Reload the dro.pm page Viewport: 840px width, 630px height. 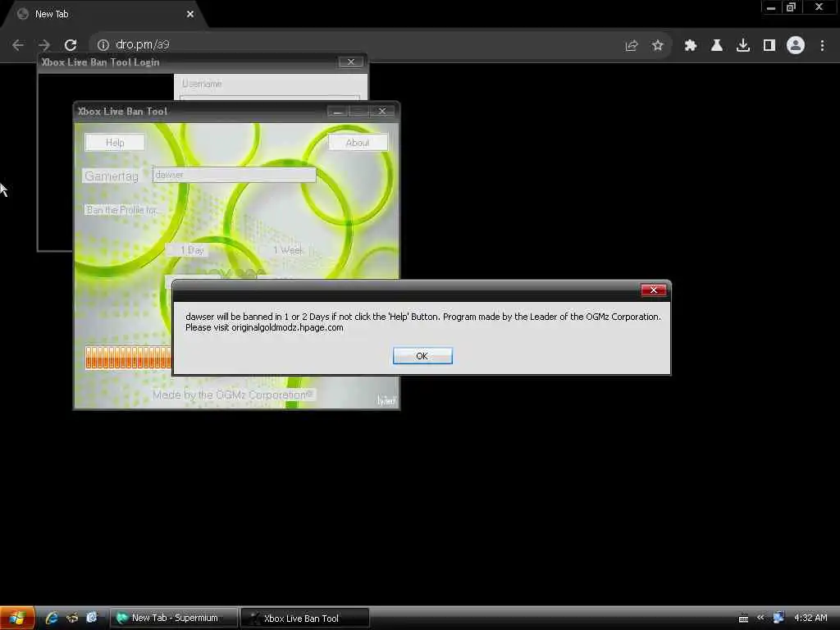(x=71, y=45)
